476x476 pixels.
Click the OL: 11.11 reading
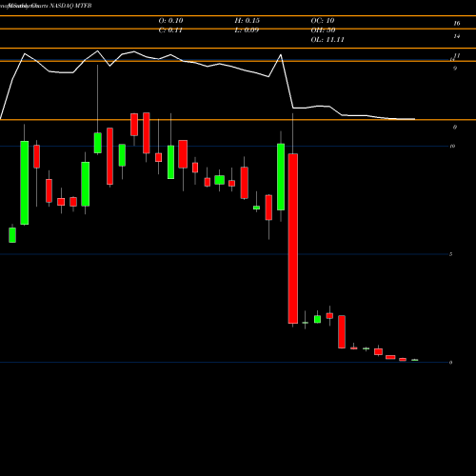pyautogui.click(x=327, y=40)
